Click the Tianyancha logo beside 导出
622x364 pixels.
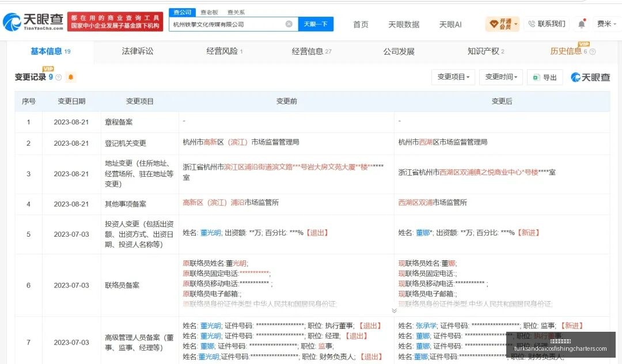pos(590,77)
